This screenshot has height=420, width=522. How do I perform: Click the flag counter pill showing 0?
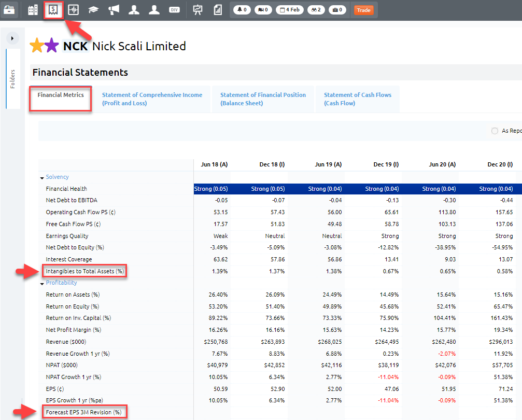(x=263, y=10)
